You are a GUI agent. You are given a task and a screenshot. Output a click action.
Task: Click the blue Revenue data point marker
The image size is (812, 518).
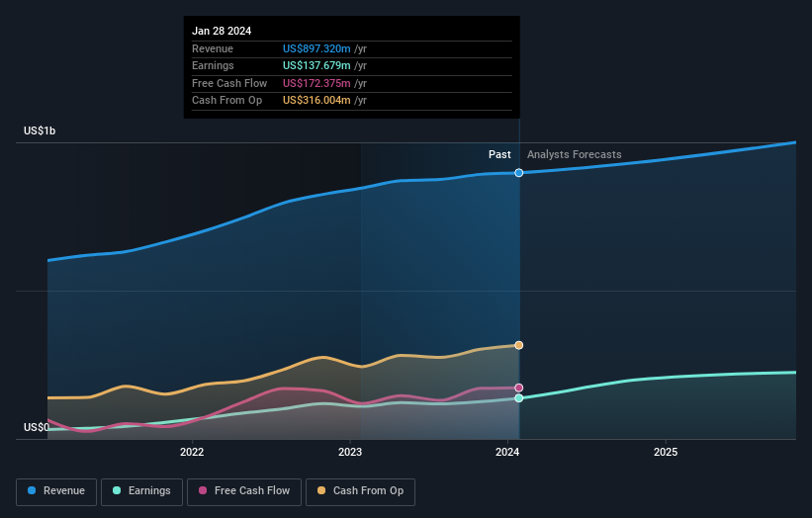point(519,173)
